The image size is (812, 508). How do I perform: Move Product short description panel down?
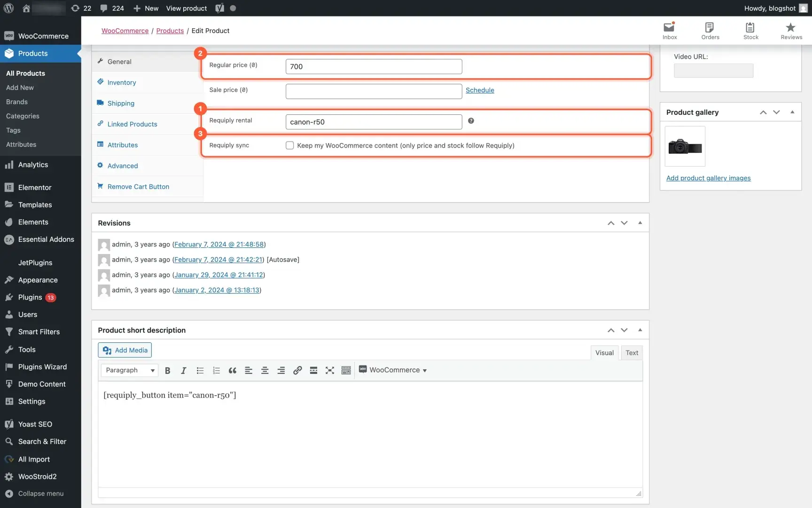click(x=624, y=330)
